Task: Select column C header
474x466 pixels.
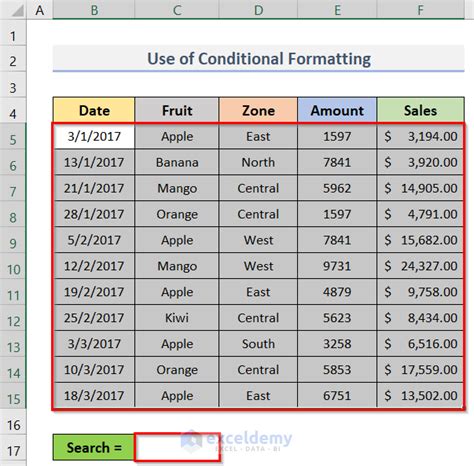Action: pyautogui.click(x=177, y=10)
